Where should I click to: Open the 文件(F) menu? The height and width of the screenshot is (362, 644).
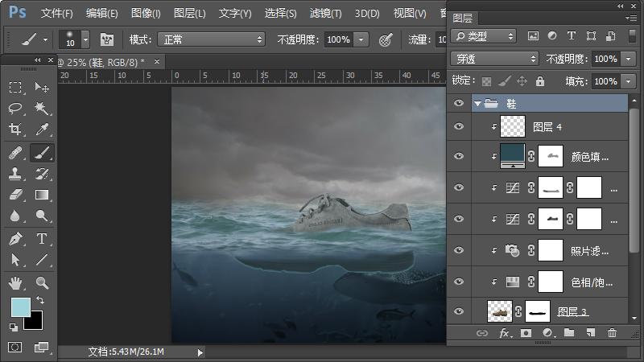tap(56, 14)
